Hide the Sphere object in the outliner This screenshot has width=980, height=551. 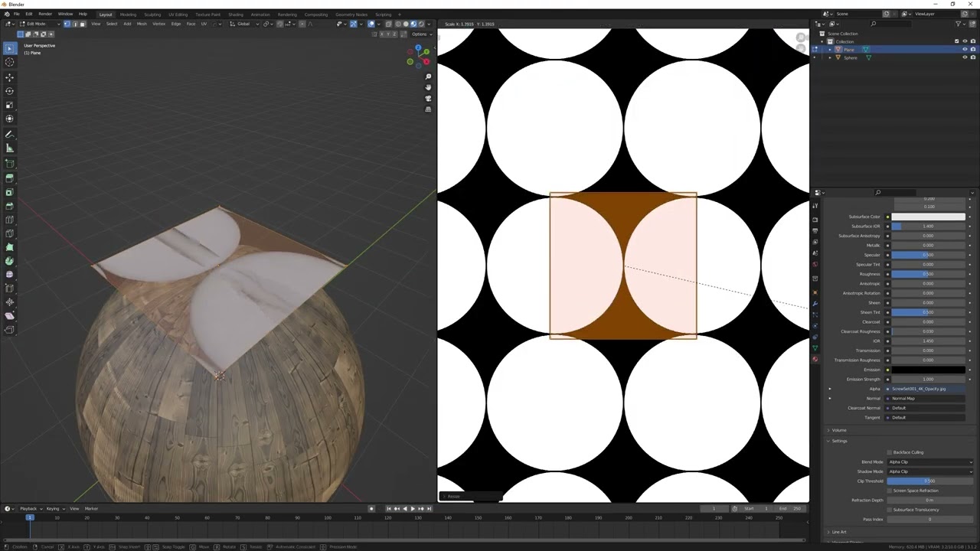965,57
